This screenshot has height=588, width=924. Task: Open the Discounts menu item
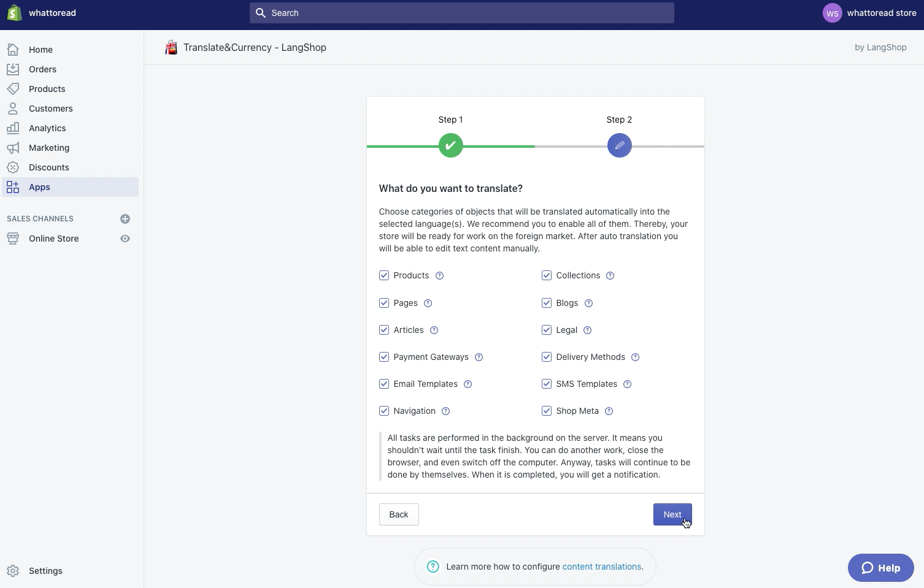click(70, 167)
